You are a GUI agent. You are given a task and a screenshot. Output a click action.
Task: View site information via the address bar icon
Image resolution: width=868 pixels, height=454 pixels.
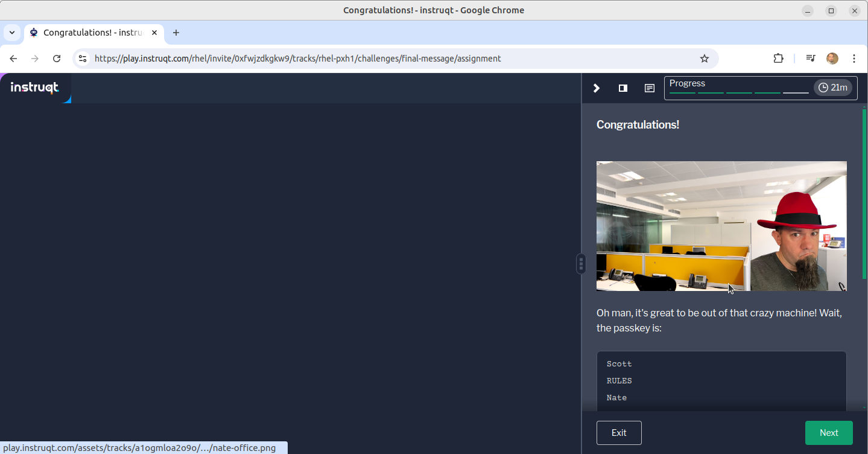(82, 59)
